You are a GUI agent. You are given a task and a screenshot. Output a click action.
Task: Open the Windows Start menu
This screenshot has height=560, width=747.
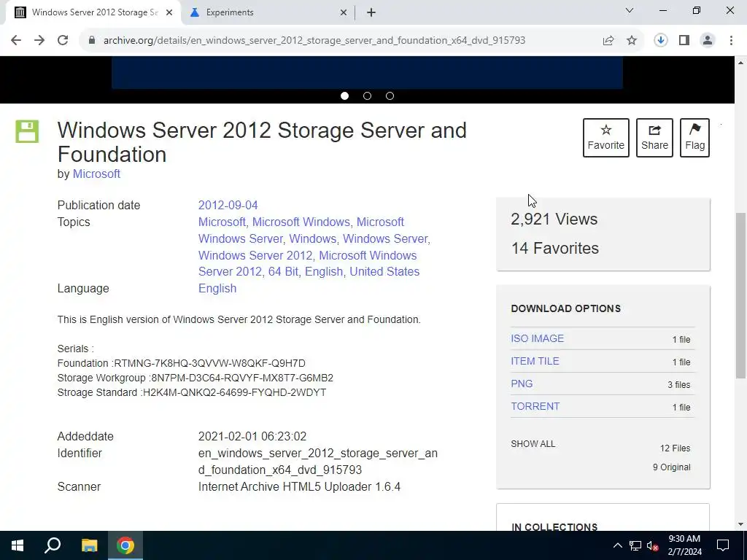tap(18, 545)
